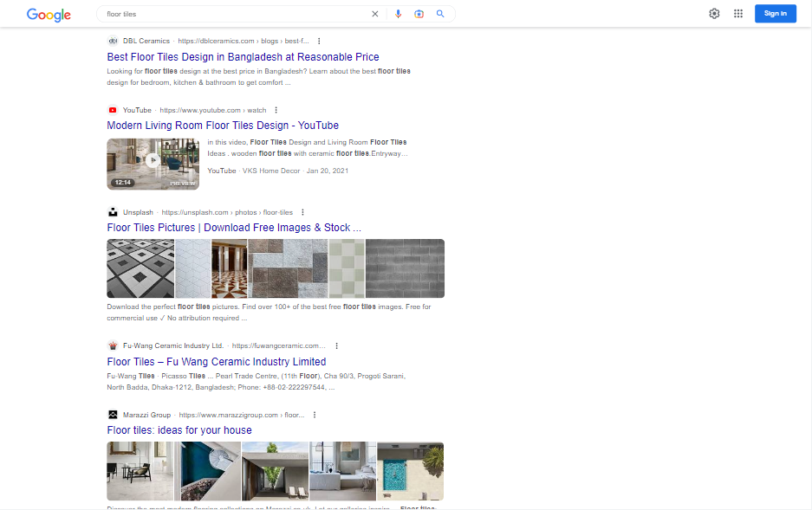Click the Sign in button
This screenshot has width=812, height=510.
point(775,14)
